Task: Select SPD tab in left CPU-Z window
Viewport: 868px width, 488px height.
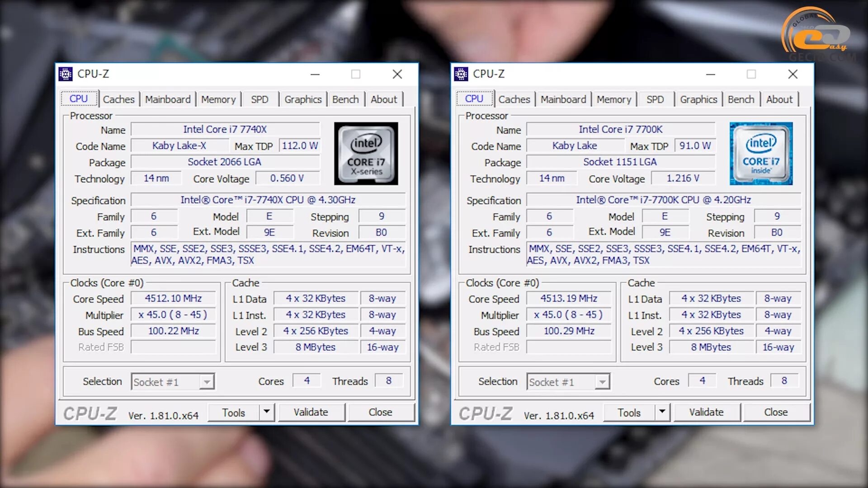Action: [x=259, y=99]
